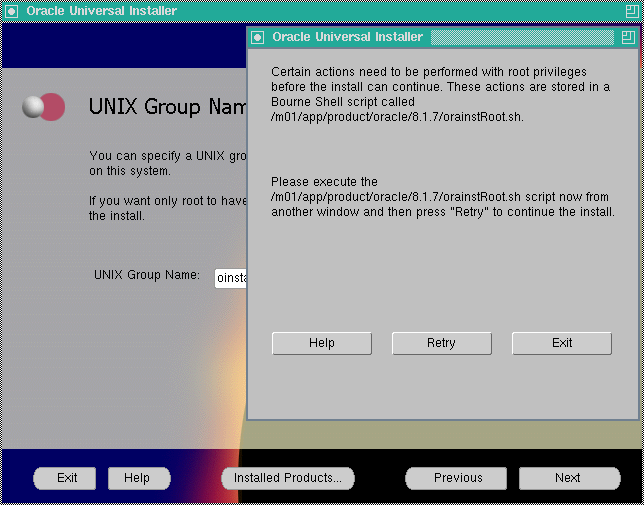Click the 'Please execute the' instruction paragraph
Screen dimensions: 644x505
442,197
